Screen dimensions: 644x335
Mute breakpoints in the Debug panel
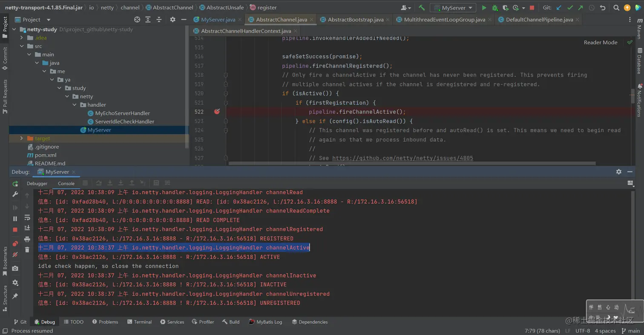15,255
